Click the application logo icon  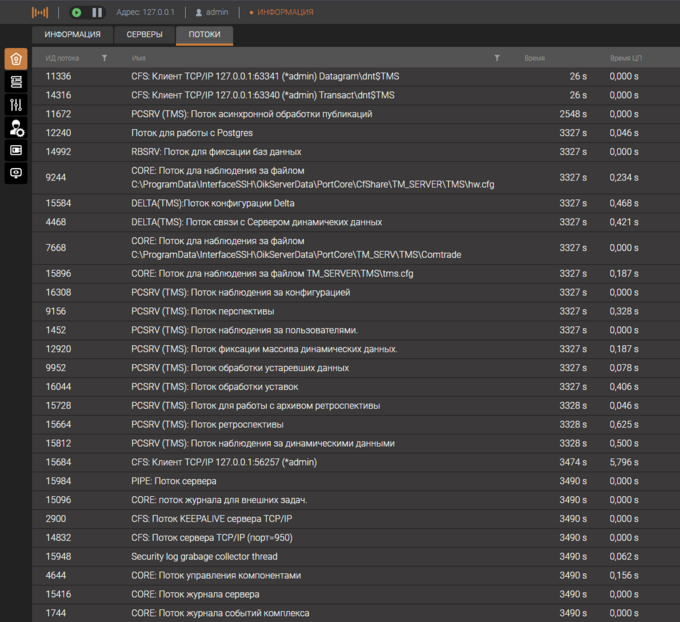[38, 12]
